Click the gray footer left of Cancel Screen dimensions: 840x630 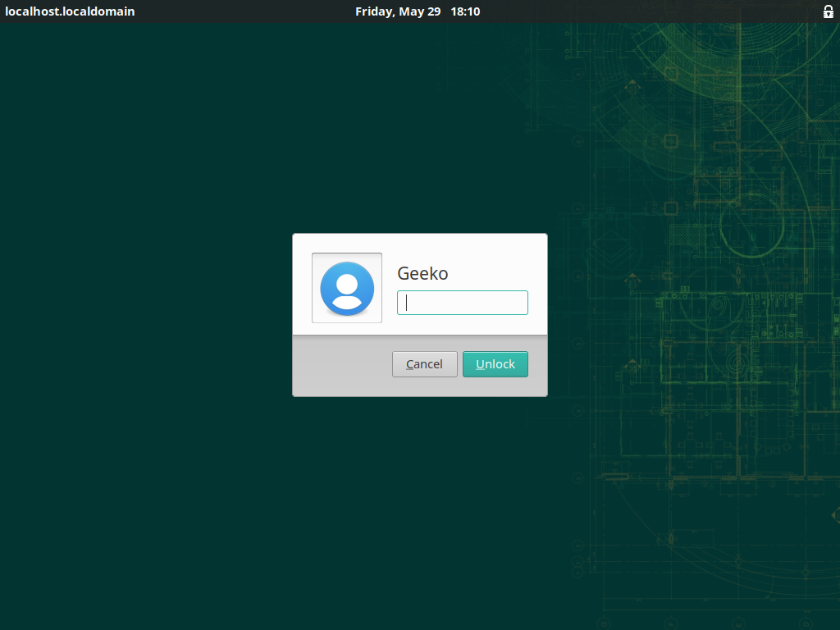pyautogui.click(x=340, y=365)
